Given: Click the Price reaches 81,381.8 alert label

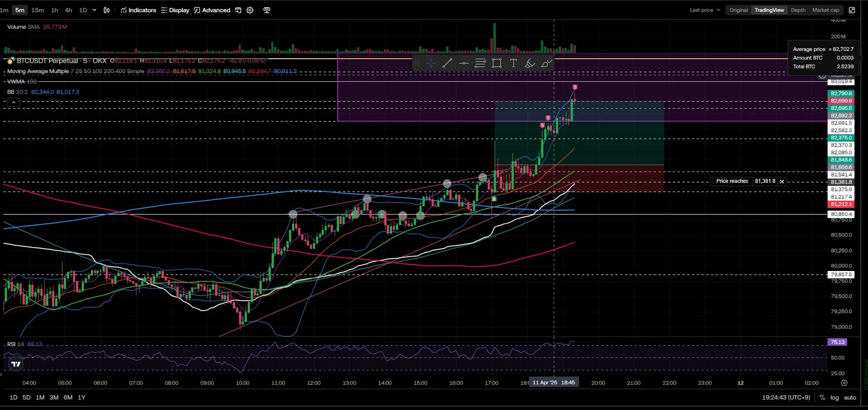Looking at the screenshot, I should click(x=732, y=181).
